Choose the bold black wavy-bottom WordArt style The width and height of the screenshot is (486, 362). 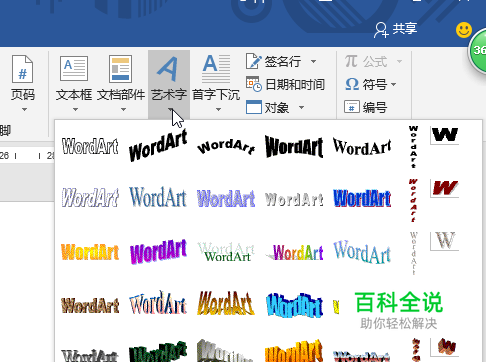click(x=294, y=146)
